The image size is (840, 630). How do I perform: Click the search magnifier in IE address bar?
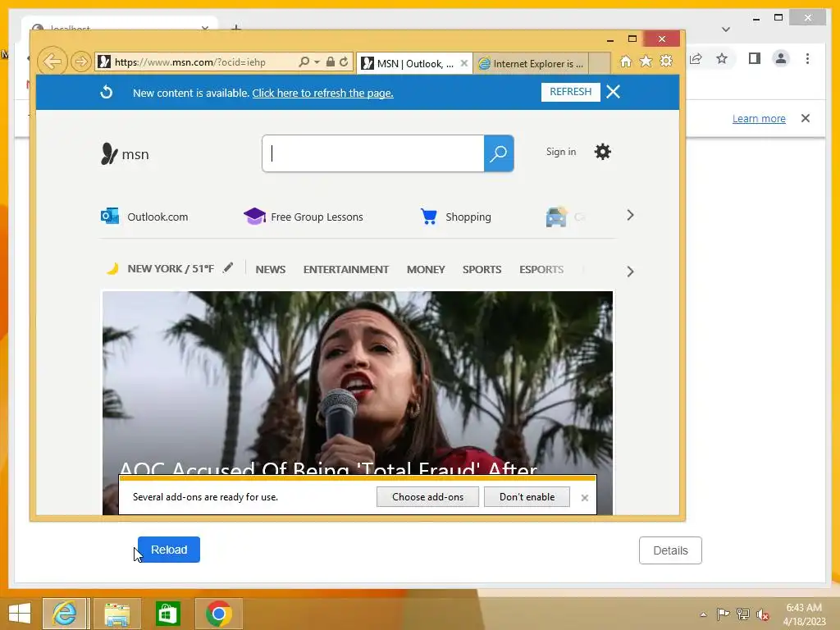point(304,62)
